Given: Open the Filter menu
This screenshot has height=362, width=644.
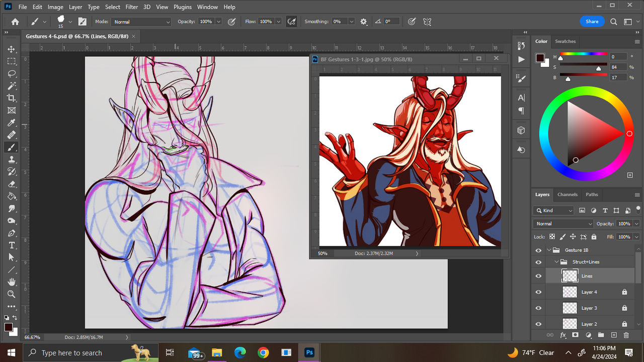Looking at the screenshot, I should click(x=131, y=7).
